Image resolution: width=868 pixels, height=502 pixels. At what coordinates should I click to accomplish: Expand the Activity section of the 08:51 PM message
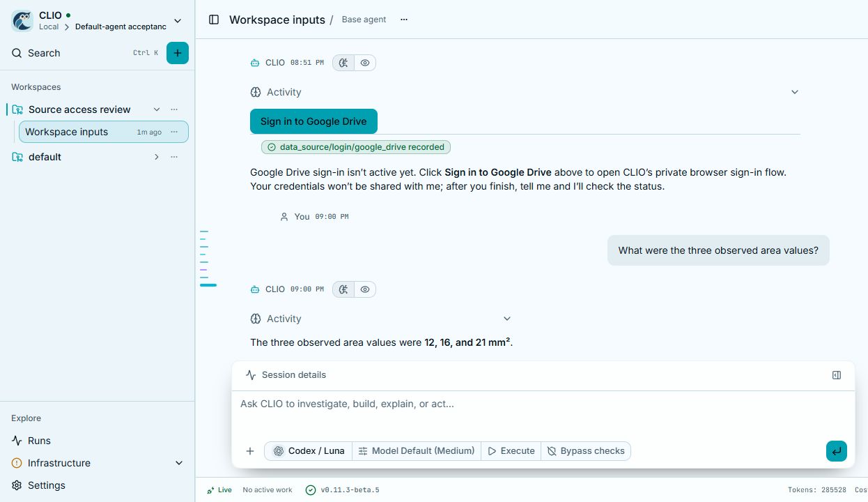525,92
